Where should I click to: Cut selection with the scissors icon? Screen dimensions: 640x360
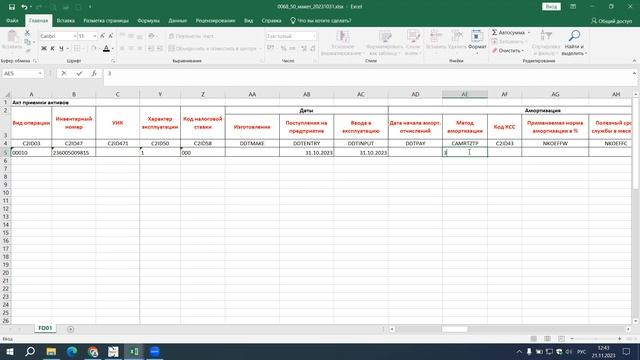[27, 33]
